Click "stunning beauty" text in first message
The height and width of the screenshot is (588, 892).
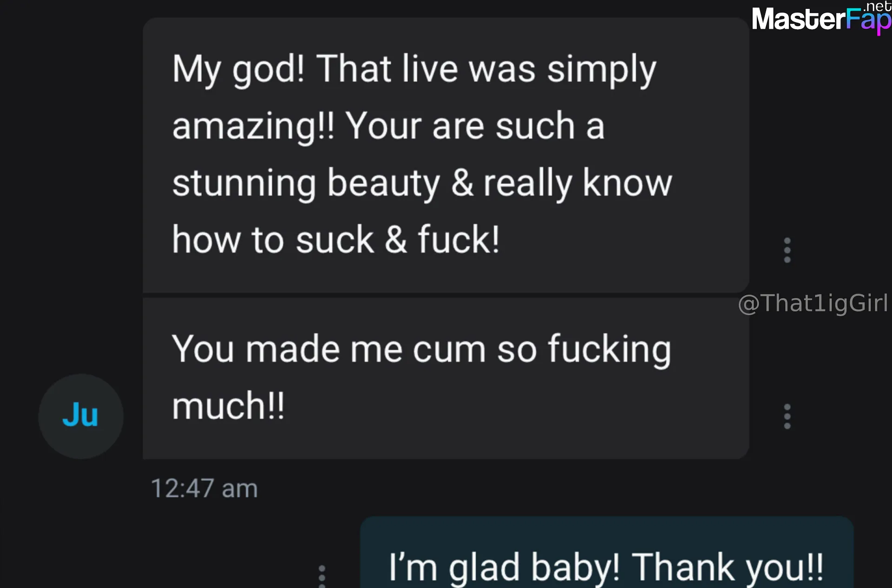pyautogui.click(x=306, y=183)
